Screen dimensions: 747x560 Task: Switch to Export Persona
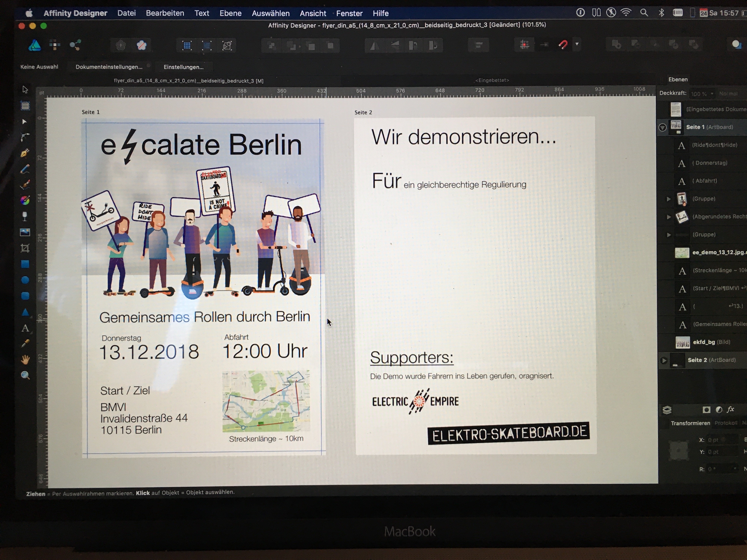coord(75,45)
